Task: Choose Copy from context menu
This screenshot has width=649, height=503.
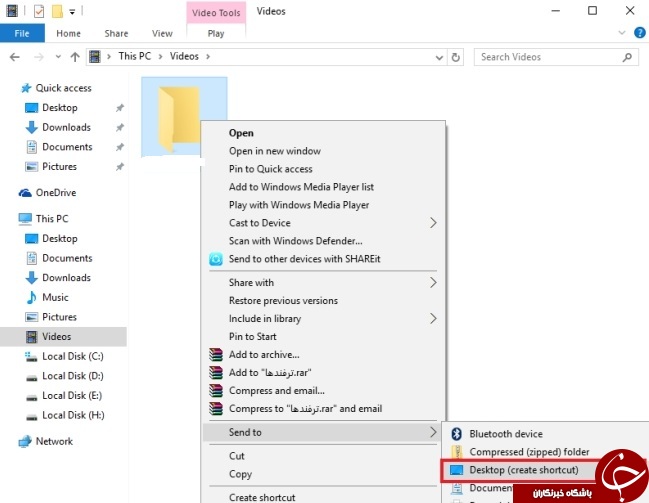Action: (240, 474)
